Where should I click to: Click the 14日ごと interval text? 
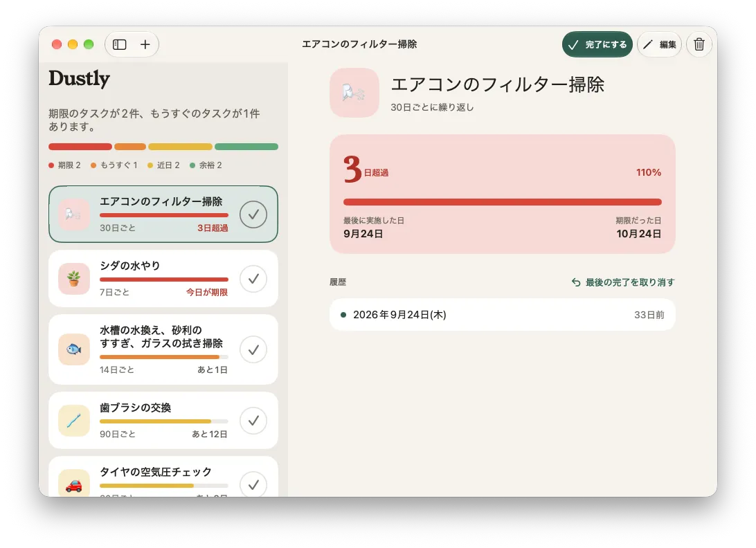[117, 369]
